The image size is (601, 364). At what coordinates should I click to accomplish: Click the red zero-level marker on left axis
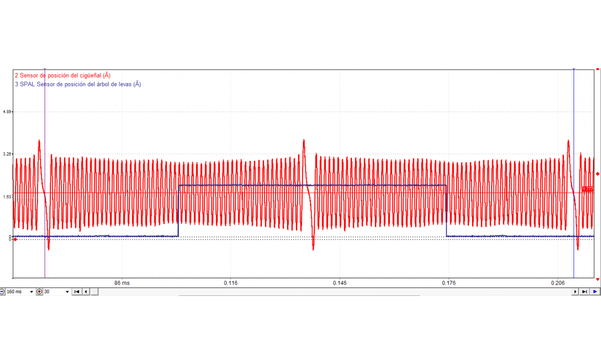coord(15,239)
